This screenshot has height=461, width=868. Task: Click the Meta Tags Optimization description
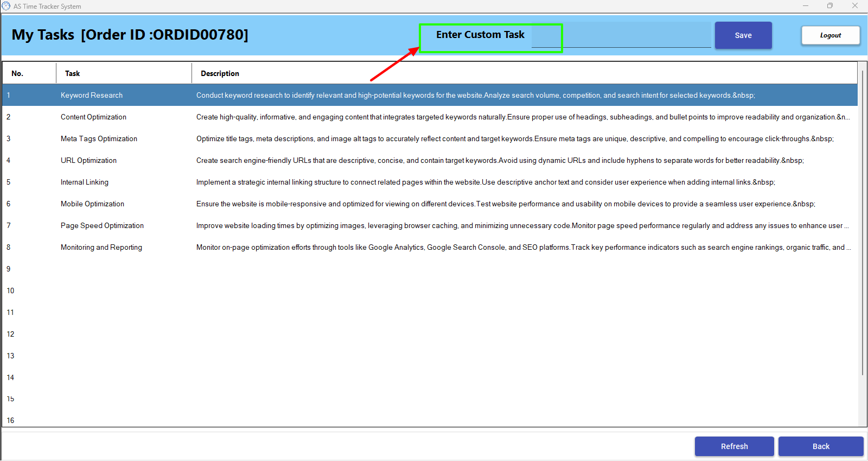point(515,138)
